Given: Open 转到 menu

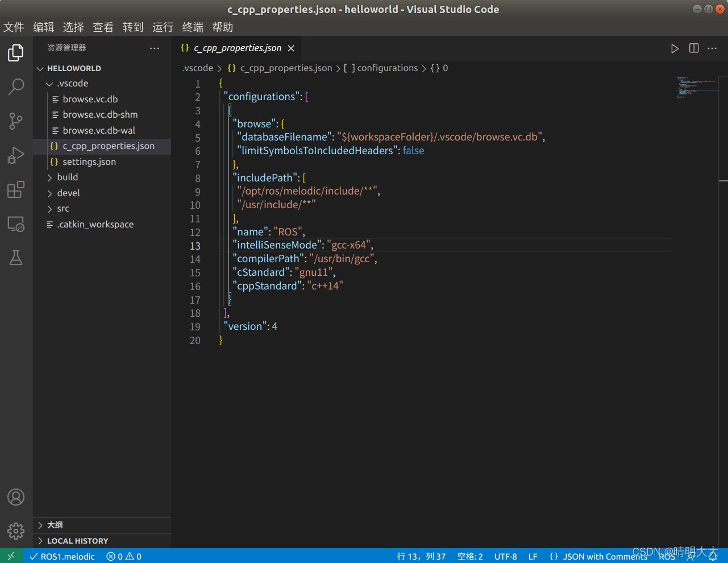Looking at the screenshot, I should click(133, 27).
